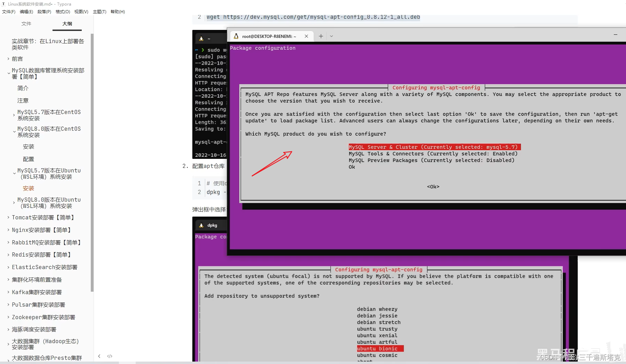Click the penguin icon on the dpkg terminal tab
This screenshot has height=364, width=626.
(201, 225)
